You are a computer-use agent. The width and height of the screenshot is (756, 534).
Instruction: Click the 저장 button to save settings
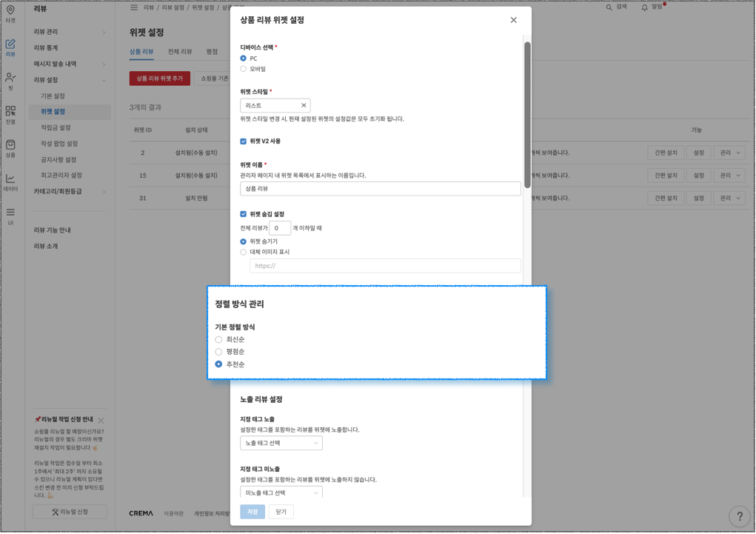pos(252,511)
